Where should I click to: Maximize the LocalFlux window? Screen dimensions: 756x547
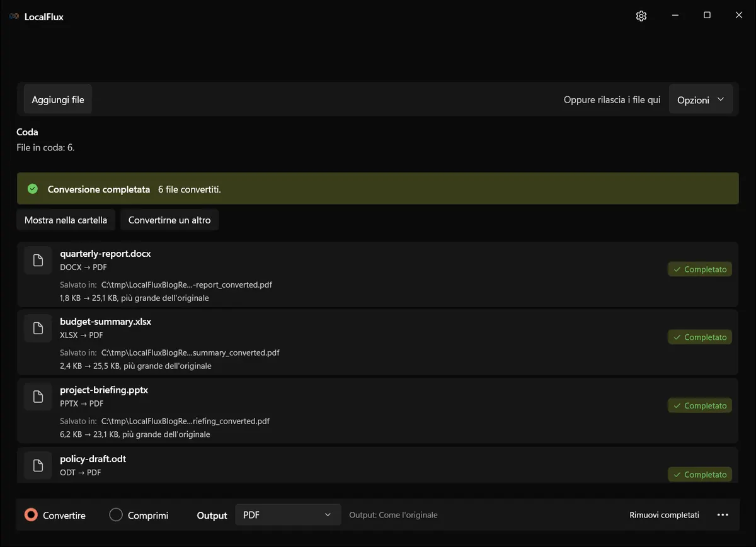(x=707, y=16)
